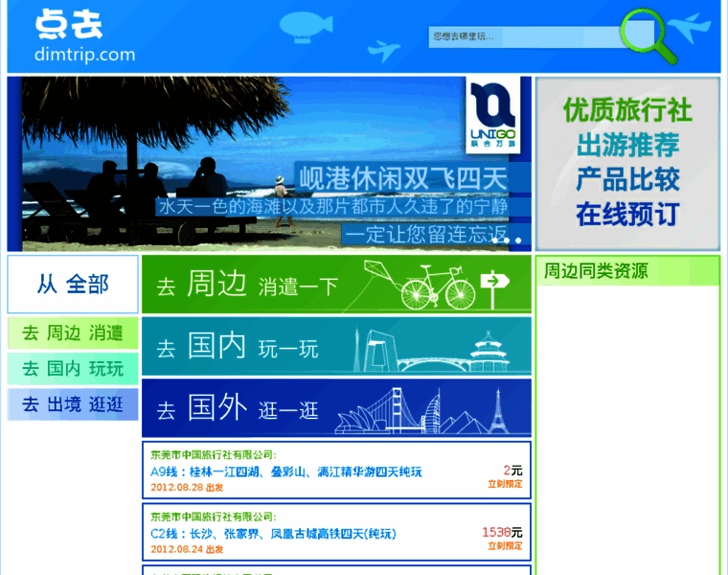Open the C2线 长沙、张家界 tour link
Image resolution: width=728 pixels, height=575 pixels.
[x=273, y=534]
